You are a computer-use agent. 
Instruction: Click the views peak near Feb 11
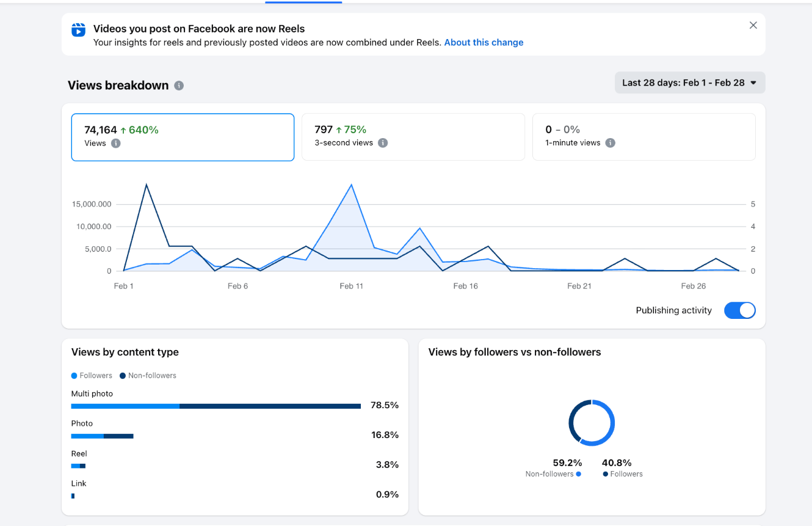[x=351, y=184]
